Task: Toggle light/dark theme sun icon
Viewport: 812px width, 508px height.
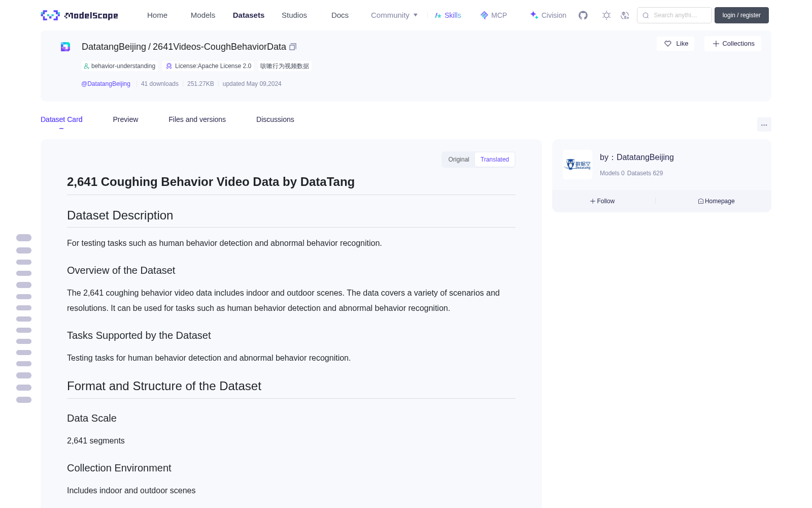Action: pos(606,15)
